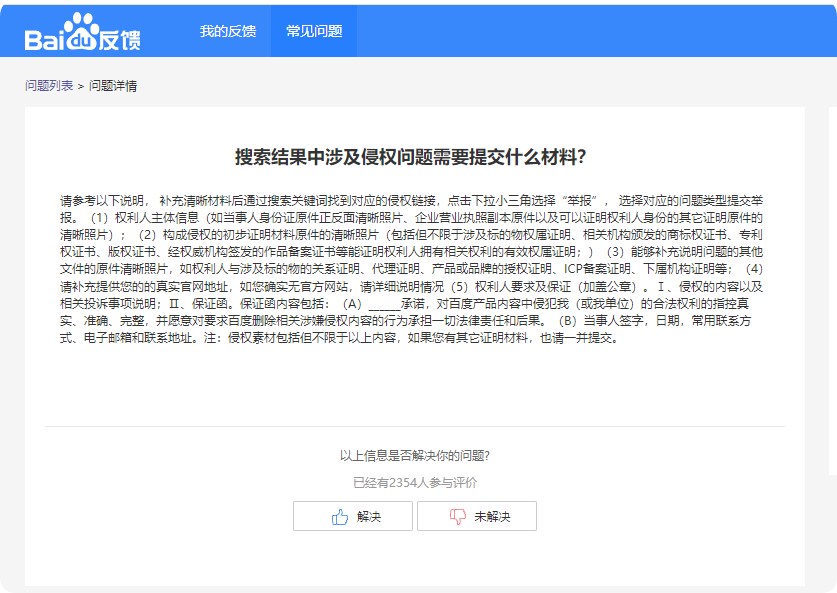This screenshot has width=837, height=593.
Task: Click the divider line above the feedback prompt
Action: click(418, 427)
